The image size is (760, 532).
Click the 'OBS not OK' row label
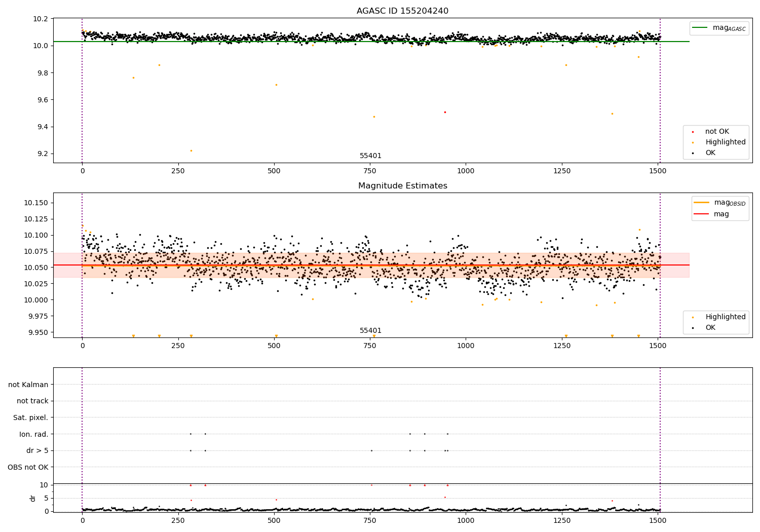pos(28,467)
